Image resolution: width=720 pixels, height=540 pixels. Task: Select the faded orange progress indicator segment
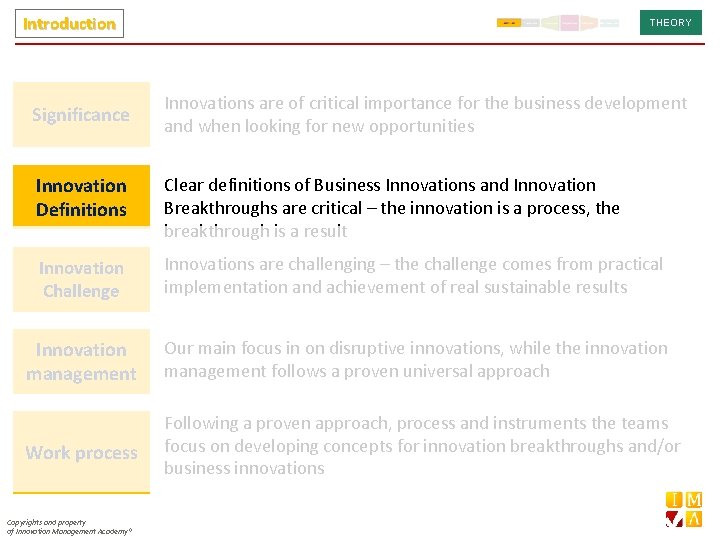(589, 22)
